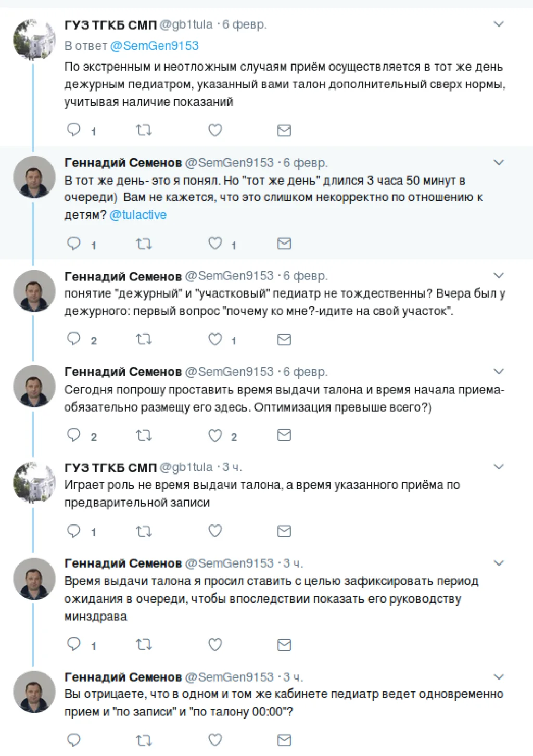Retweet the Играет роль не время выдачи tweet
533x756 pixels.
pyautogui.click(x=144, y=531)
